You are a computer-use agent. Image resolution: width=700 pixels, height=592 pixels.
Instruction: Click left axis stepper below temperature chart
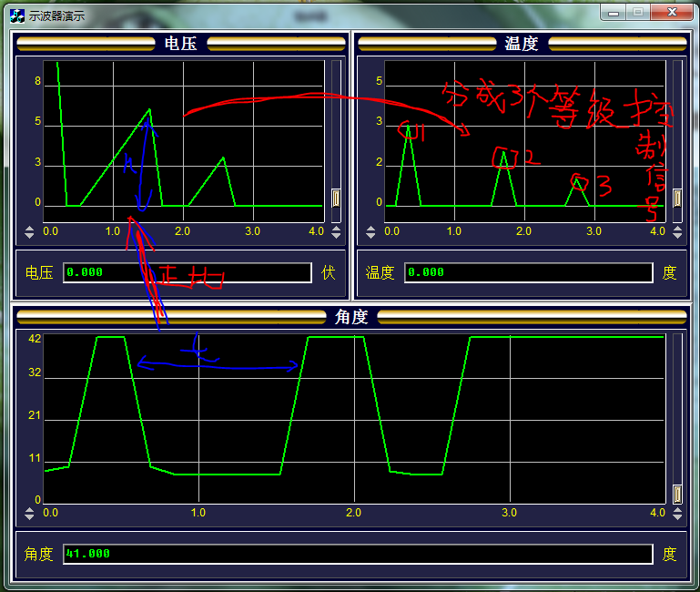(370, 232)
